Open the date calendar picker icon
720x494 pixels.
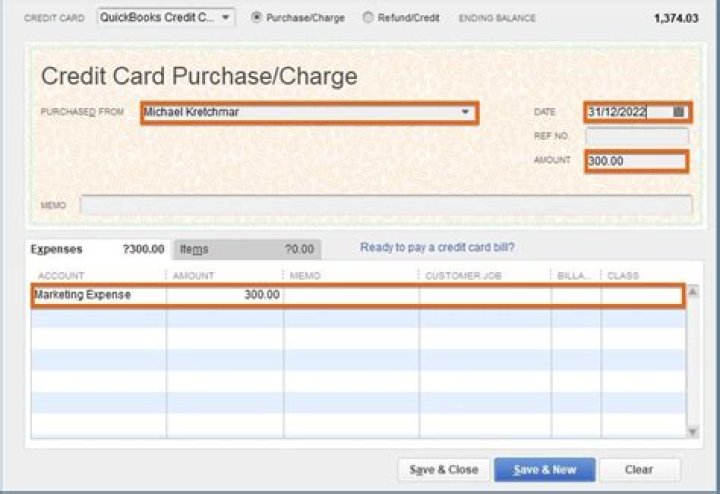click(679, 112)
